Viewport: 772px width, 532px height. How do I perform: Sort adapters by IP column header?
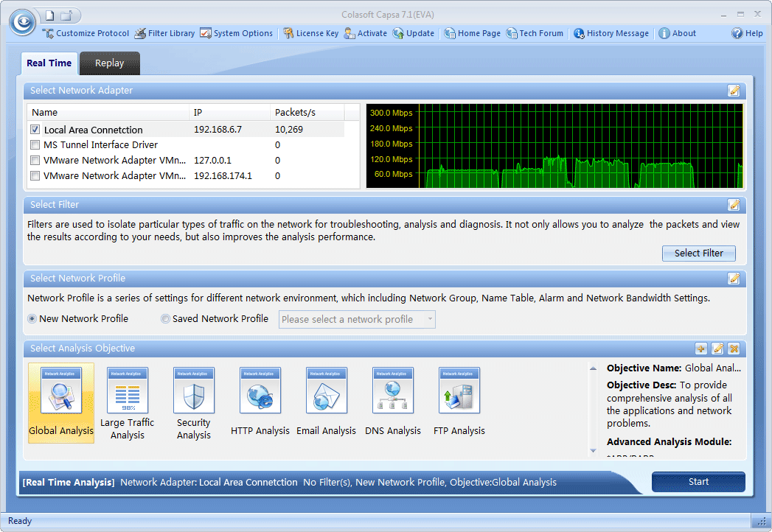tap(229, 112)
